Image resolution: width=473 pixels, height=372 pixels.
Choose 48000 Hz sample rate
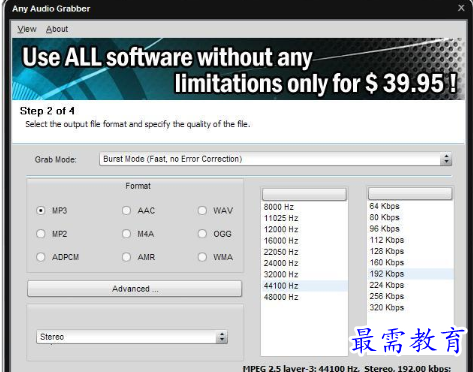[304, 297]
